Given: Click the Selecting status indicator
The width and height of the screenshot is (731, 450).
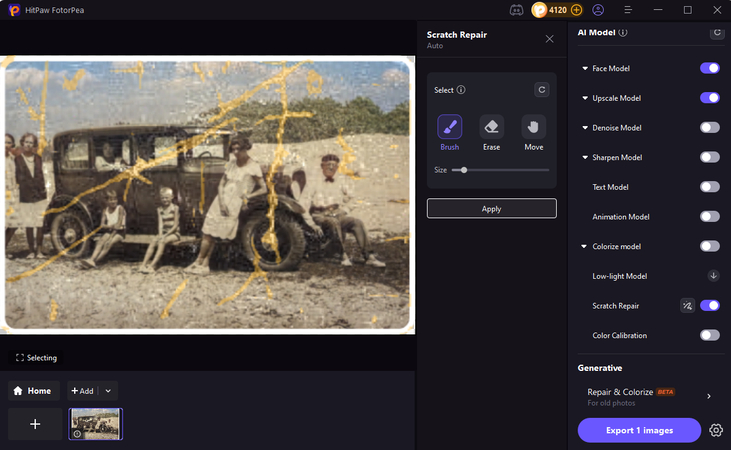Looking at the screenshot, I should pyautogui.click(x=36, y=358).
